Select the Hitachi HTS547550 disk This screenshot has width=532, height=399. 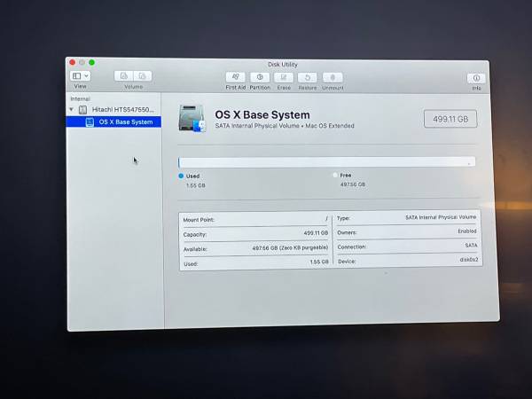click(113, 110)
